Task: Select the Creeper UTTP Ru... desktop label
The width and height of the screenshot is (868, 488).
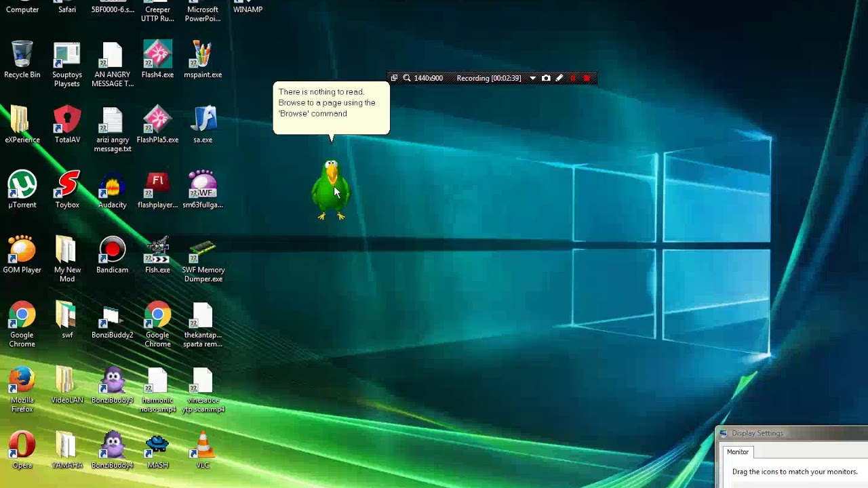Action: coord(157,14)
